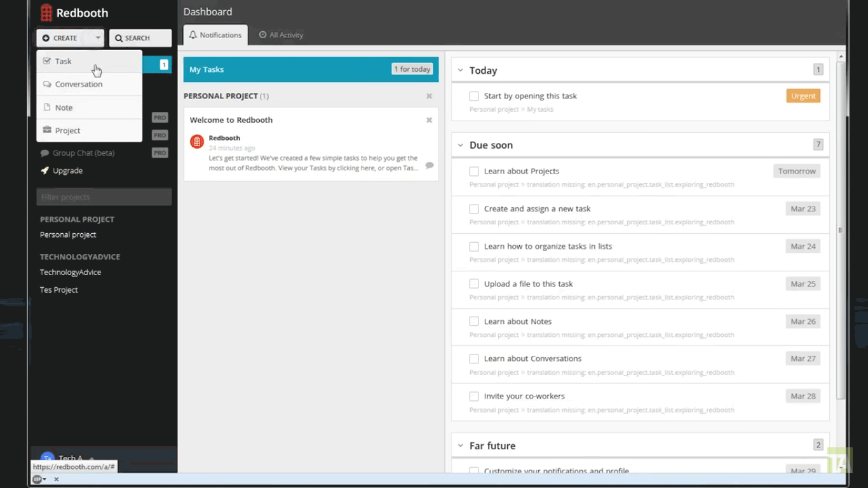Click the Redbooth phone booth logo
This screenshot has width=868, height=488.
(x=46, y=13)
